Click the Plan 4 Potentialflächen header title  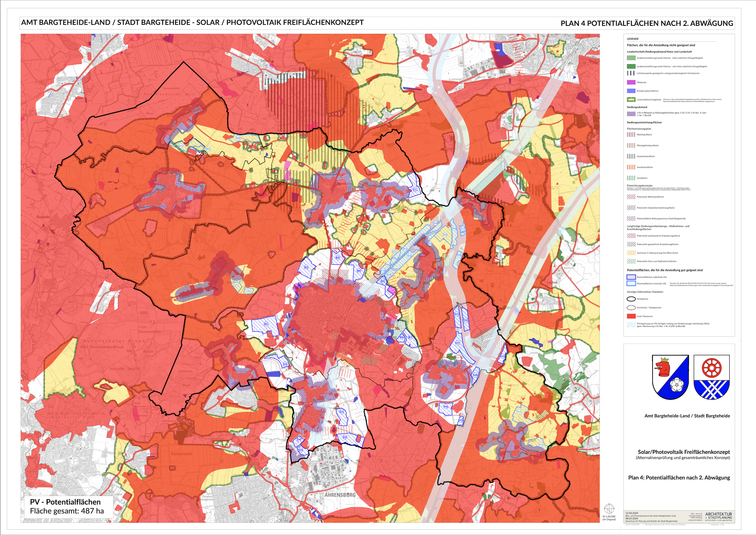tap(647, 23)
